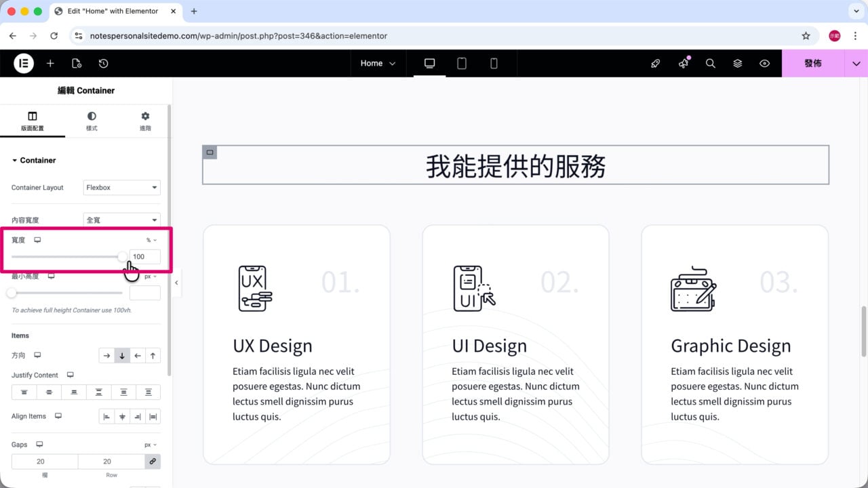Select Align Items center option

pyautogui.click(x=122, y=417)
